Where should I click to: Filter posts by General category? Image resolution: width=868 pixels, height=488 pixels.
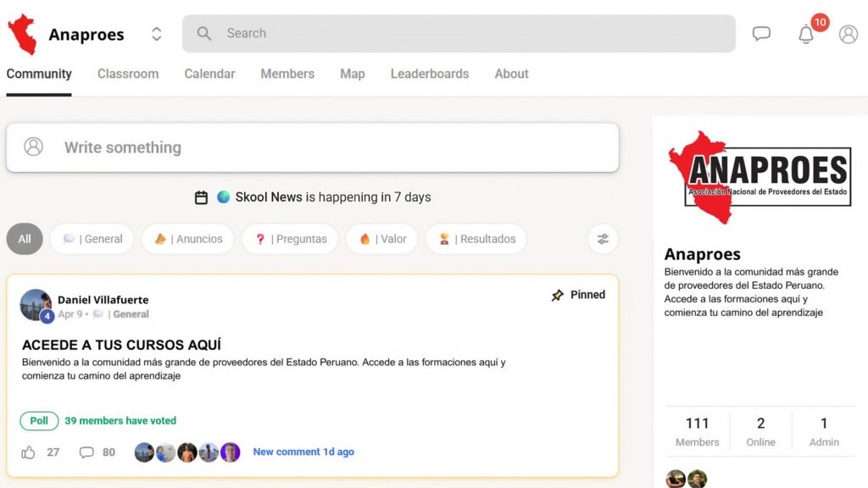(x=92, y=239)
